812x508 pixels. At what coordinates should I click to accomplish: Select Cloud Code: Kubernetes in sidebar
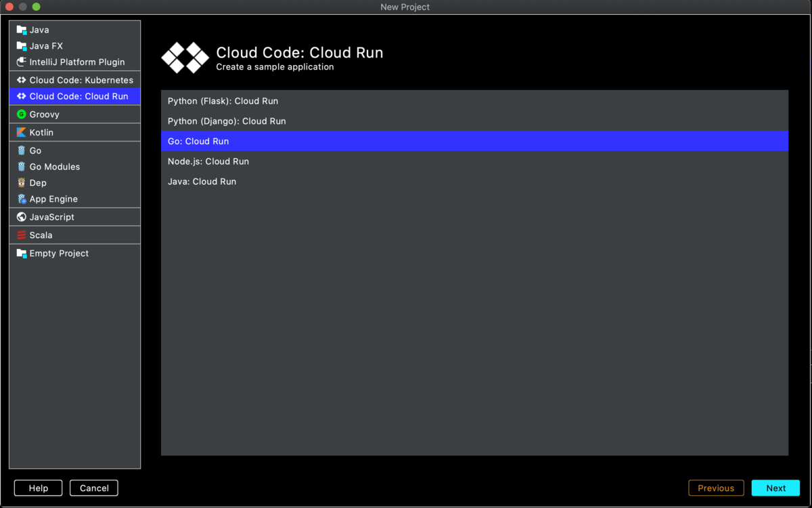point(74,80)
